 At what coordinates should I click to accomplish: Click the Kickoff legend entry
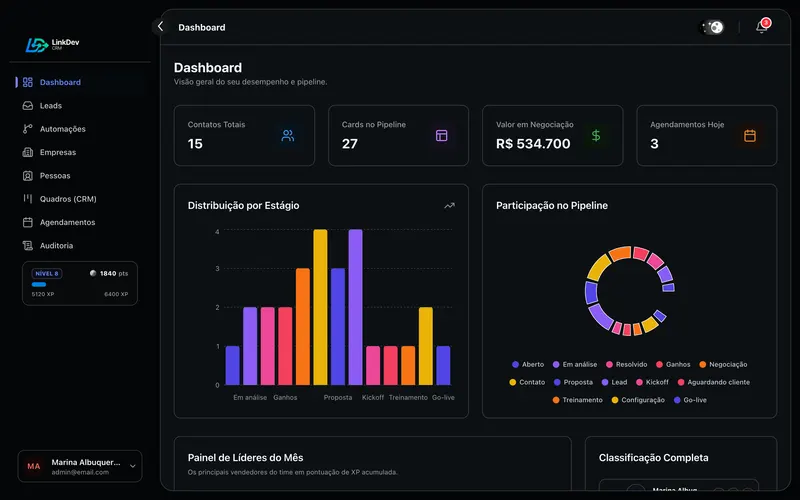[652, 382]
